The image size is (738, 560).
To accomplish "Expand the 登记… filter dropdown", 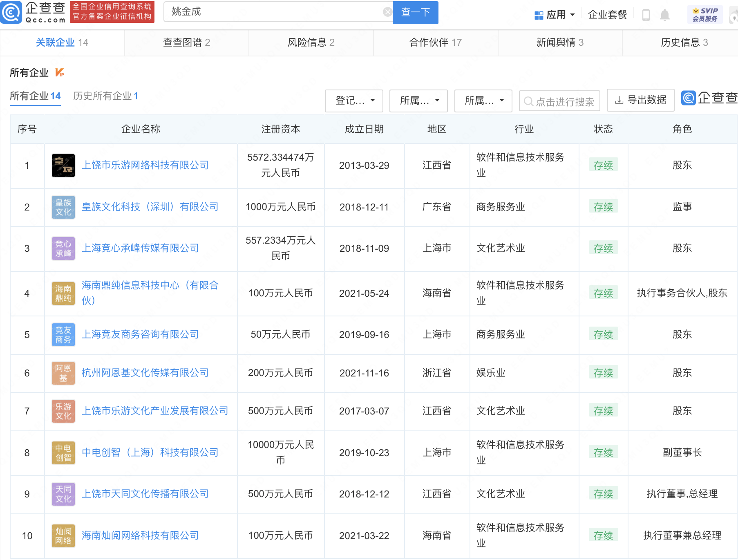I will click(x=354, y=101).
